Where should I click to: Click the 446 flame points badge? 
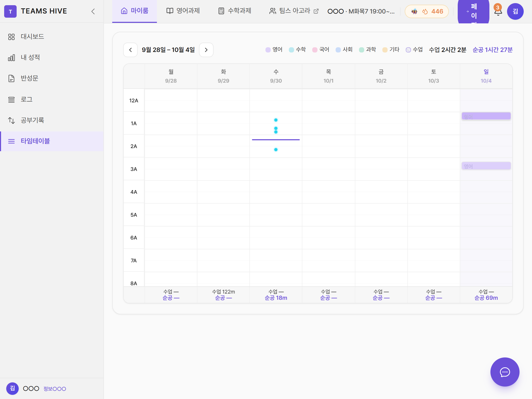[x=427, y=11]
